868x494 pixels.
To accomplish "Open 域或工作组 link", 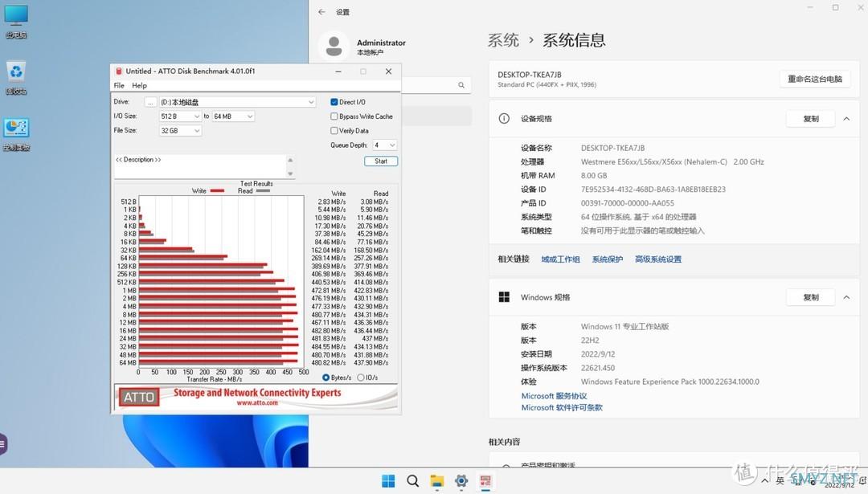I will point(560,259).
